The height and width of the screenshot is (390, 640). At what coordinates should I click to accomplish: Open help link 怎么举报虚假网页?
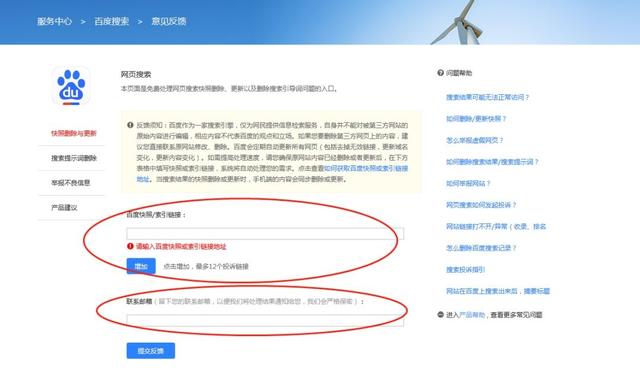(474, 140)
